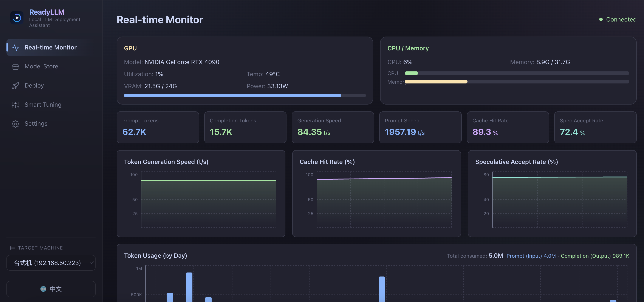Image resolution: width=644 pixels, height=302 pixels.
Task: Click the CPU usage bar
Action: click(x=517, y=73)
